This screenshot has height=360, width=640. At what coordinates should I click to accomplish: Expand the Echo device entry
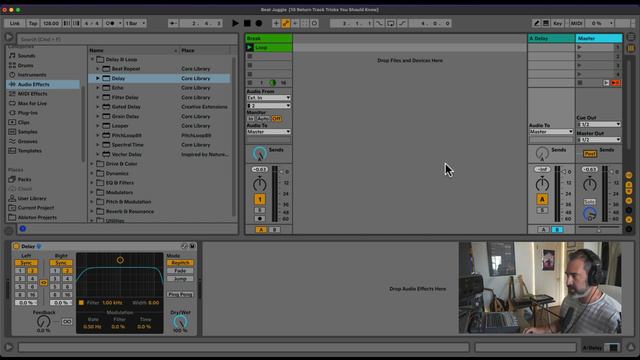98,88
